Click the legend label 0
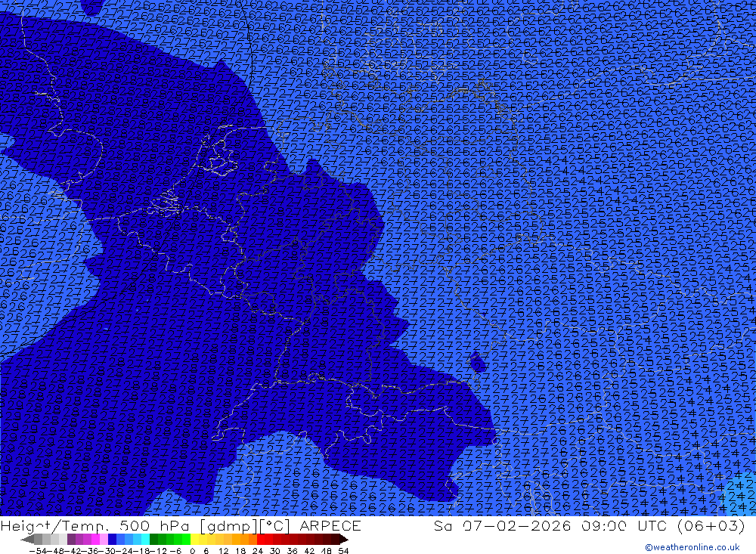The height and width of the screenshot is (554, 756). pyautogui.click(x=192, y=551)
